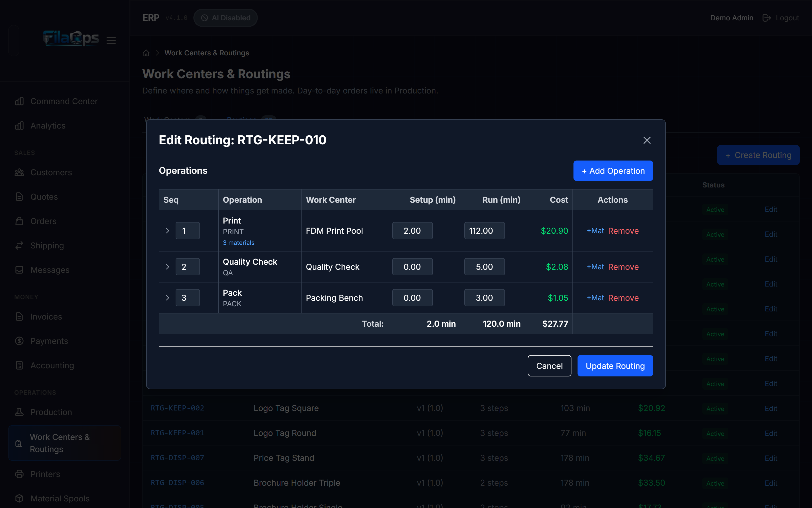Viewport: 812px width, 508px height.
Task: Click setup time field showing 2.00
Action: coord(412,230)
